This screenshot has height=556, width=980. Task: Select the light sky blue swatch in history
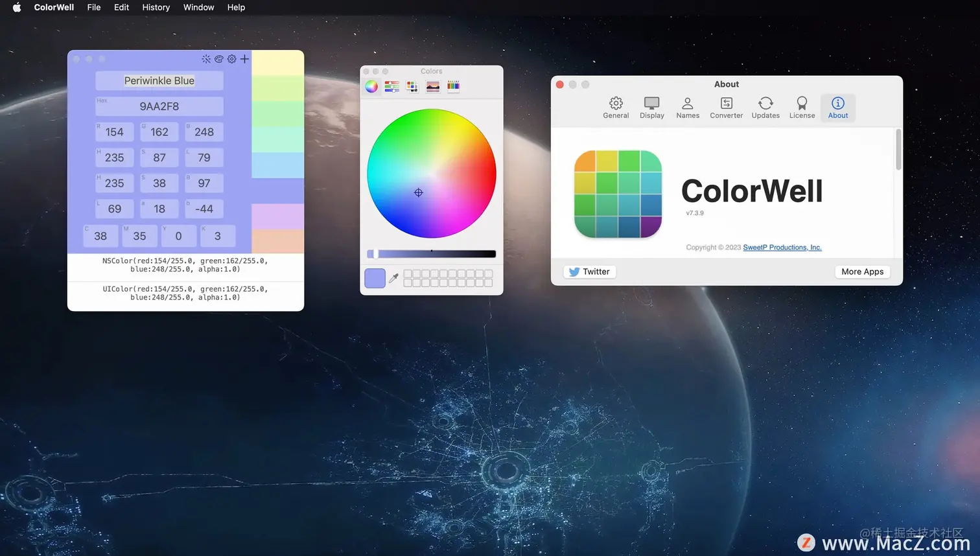coord(277,165)
